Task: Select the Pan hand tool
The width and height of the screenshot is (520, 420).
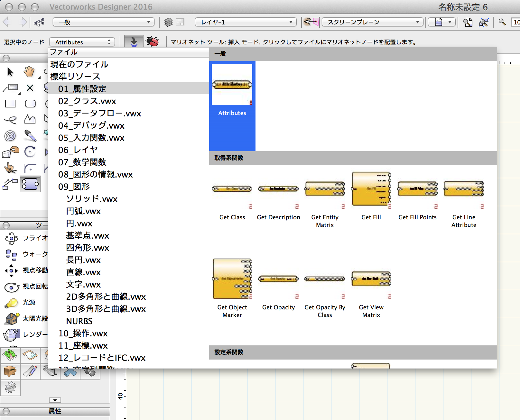Action: coord(29,71)
